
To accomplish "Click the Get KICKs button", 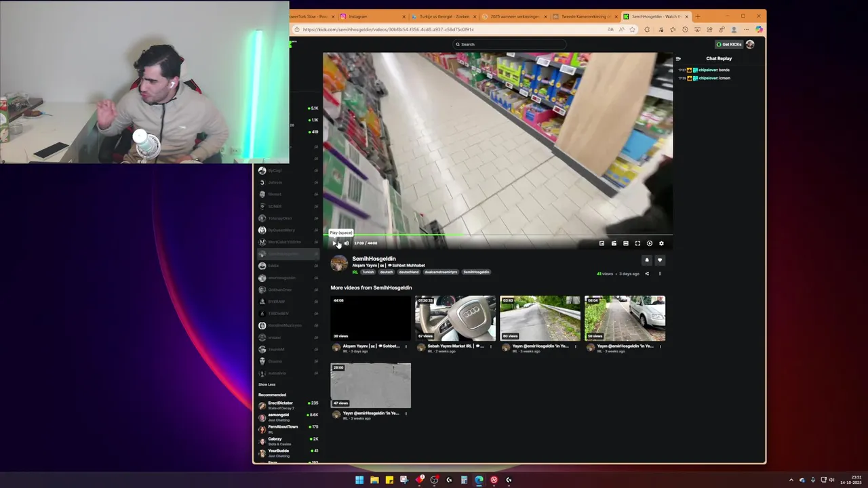I will [729, 44].
